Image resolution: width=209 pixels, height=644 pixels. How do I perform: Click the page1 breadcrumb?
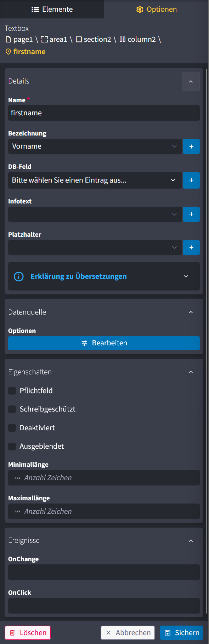pyautogui.click(x=19, y=39)
